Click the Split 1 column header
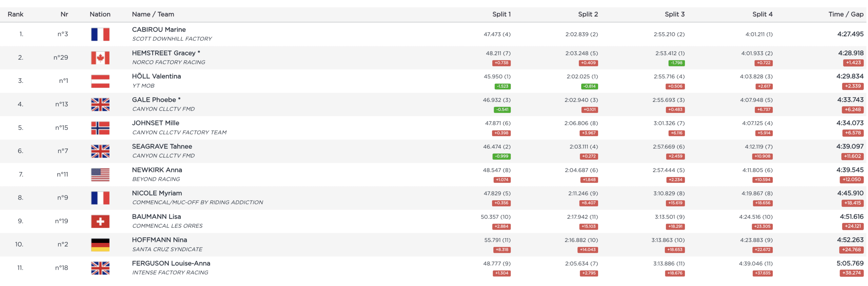This screenshot has width=868, height=286. click(x=501, y=14)
